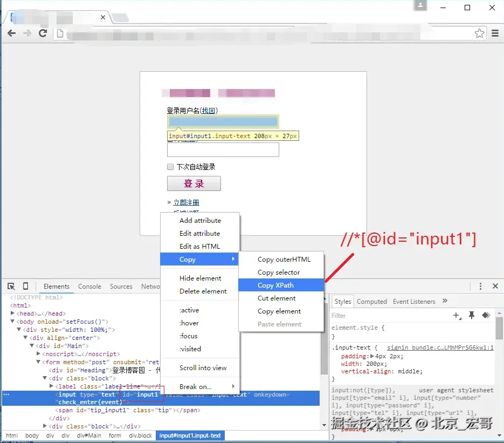
Task: Select Hide element menu entry
Action: 200,278
